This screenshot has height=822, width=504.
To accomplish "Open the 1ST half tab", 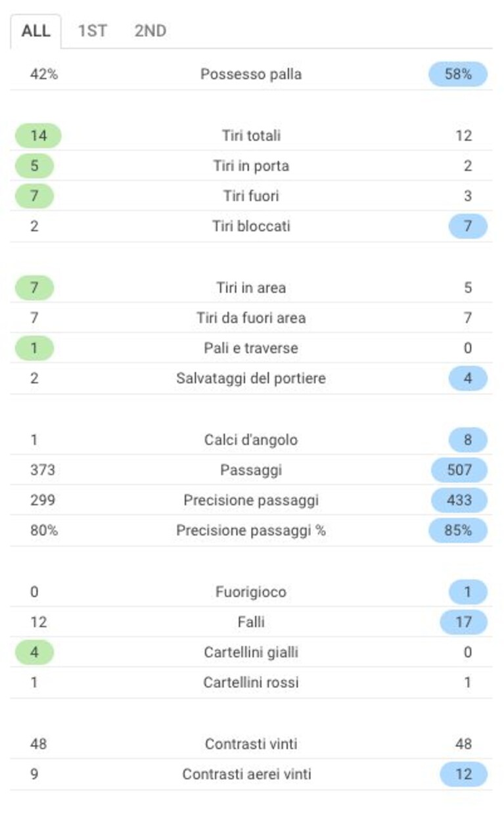I will click(92, 31).
